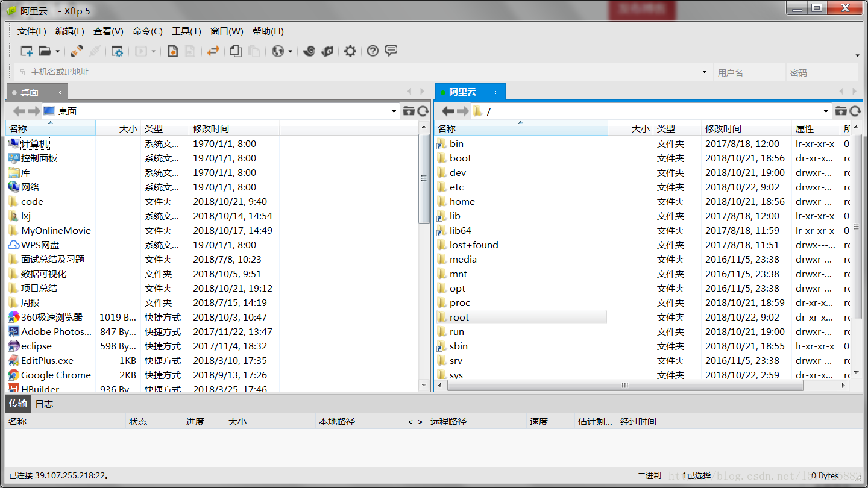Image resolution: width=868 pixels, height=488 pixels.
Task: Expand the remote path dropdown showing /
Action: coord(826,111)
